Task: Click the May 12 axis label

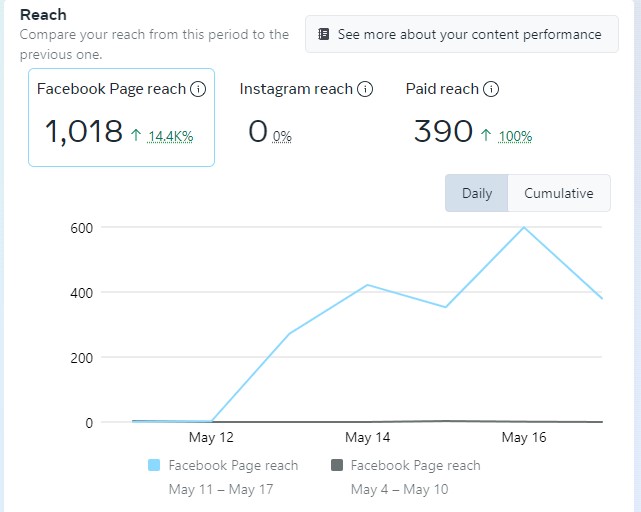Action: (211, 438)
